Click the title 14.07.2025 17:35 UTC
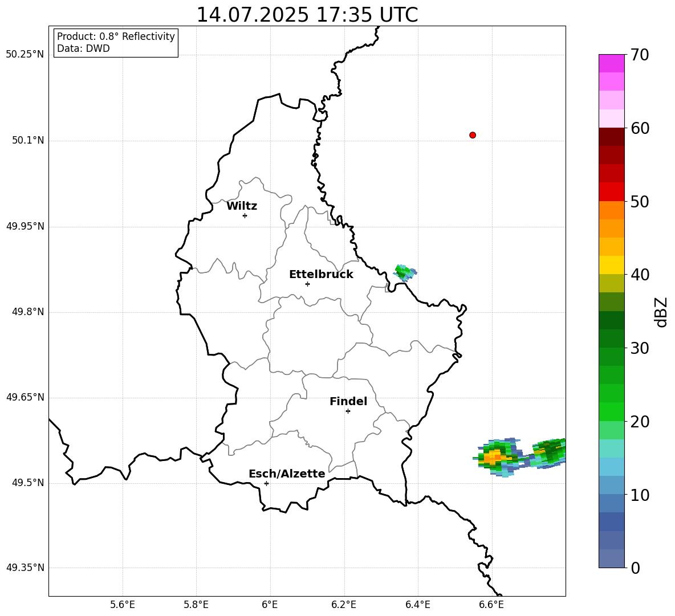675x616 pixels. [307, 15]
